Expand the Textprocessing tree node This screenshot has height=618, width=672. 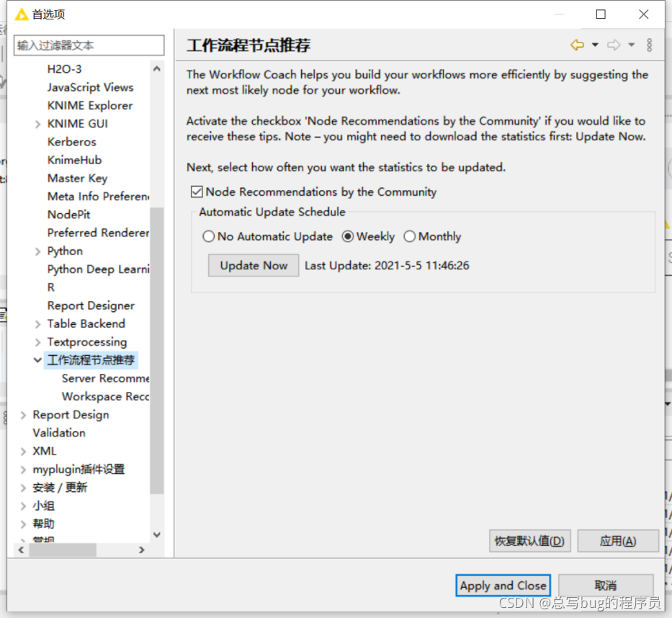(37, 342)
